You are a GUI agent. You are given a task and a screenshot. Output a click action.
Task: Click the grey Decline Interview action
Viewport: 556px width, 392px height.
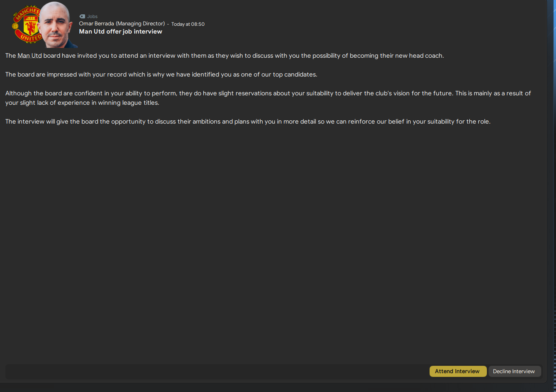pyautogui.click(x=514, y=371)
